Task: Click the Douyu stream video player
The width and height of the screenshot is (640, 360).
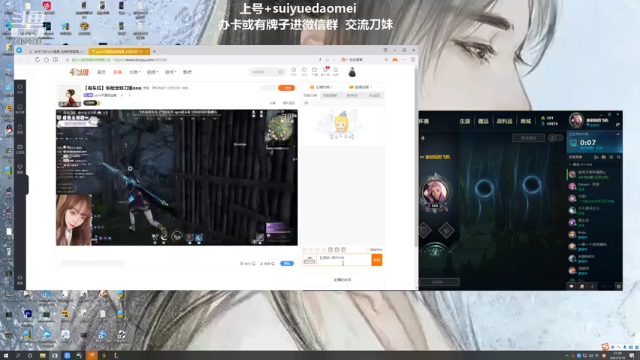Action: pos(177,178)
